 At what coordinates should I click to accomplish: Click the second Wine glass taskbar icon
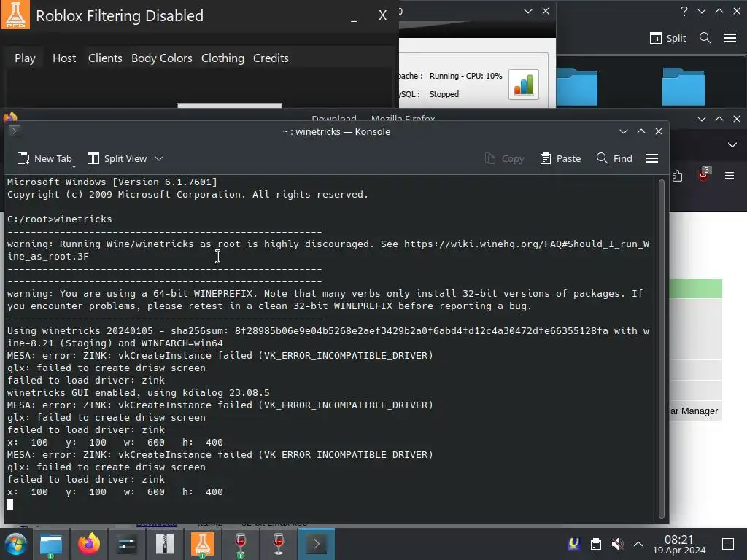[279, 544]
